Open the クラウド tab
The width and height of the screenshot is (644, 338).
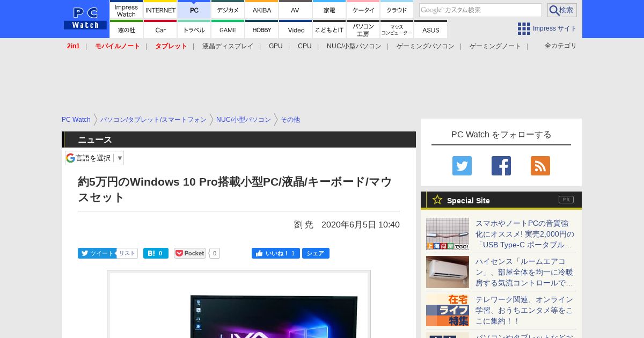pyautogui.click(x=397, y=9)
